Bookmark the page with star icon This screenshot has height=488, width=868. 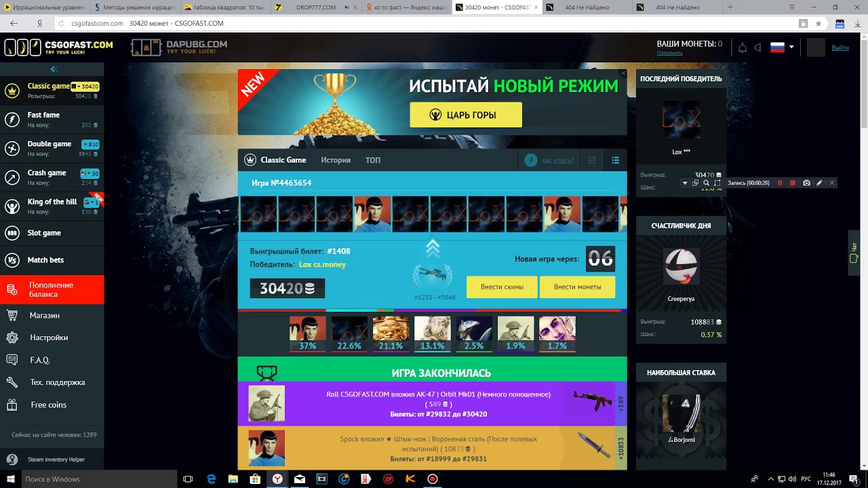pos(818,23)
